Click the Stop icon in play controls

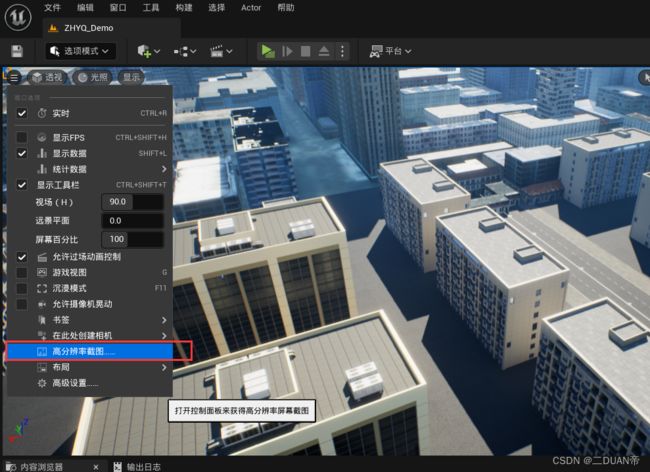pyautogui.click(x=306, y=51)
